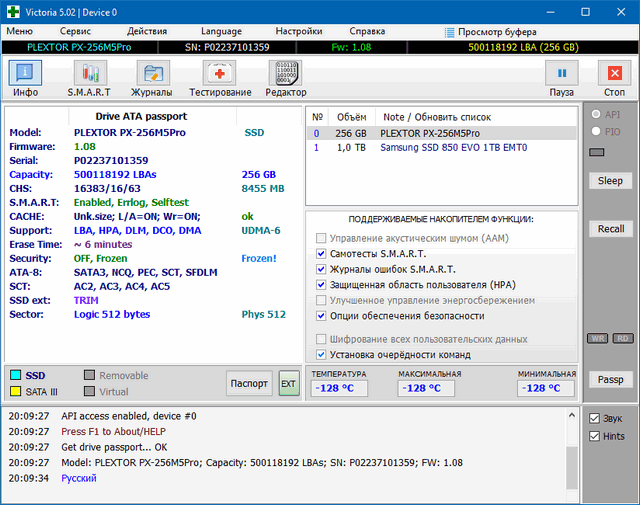This screenshot has width=640, height=505.
Task: Open the Инфо drive info panel
Action: pos(26,78)
